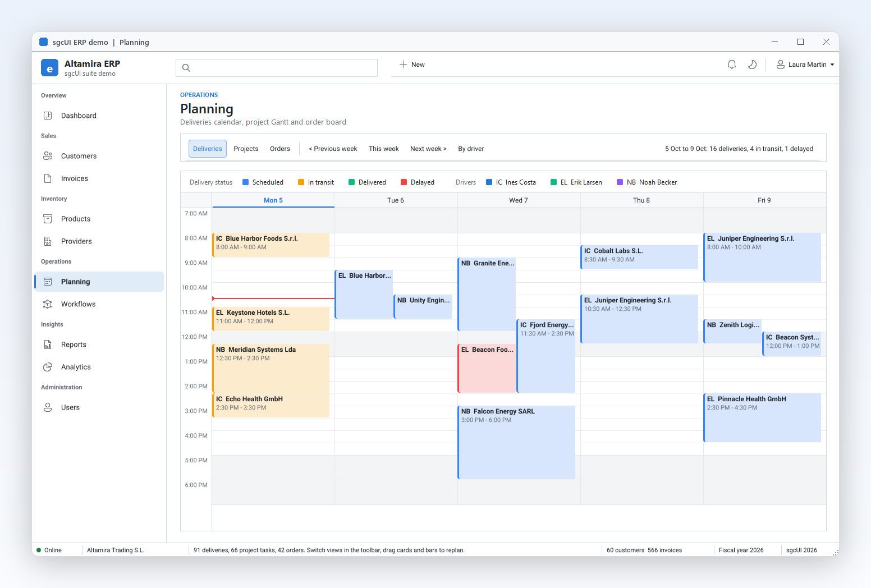The height and width of the screenshot is (588, 871).
Task: Click the Tue 6 column header
Action: [x=396, y=200]
